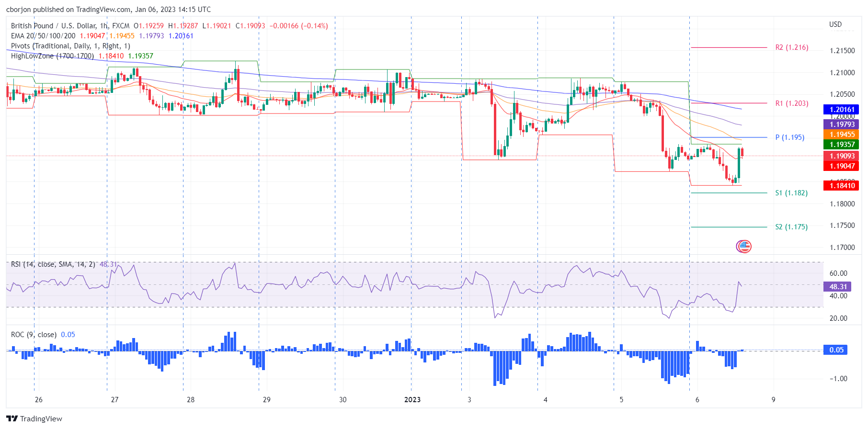Select the S1 (1.182) support label
The width and height of the screenshot is (868, 429).
[x=791, y=193]
